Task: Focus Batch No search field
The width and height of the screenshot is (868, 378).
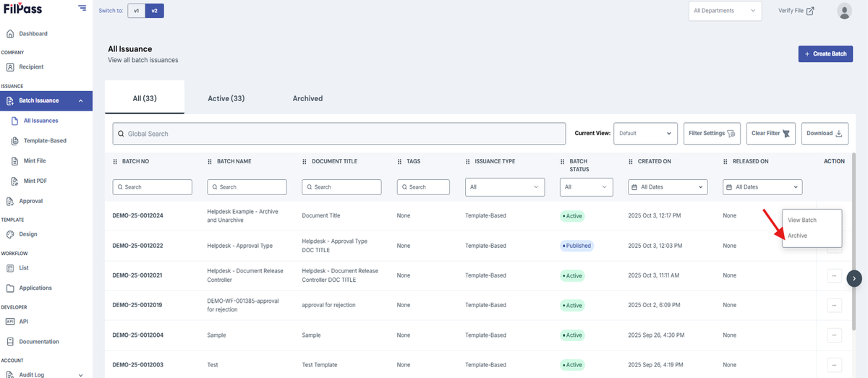Action: [x=153, y=187]
